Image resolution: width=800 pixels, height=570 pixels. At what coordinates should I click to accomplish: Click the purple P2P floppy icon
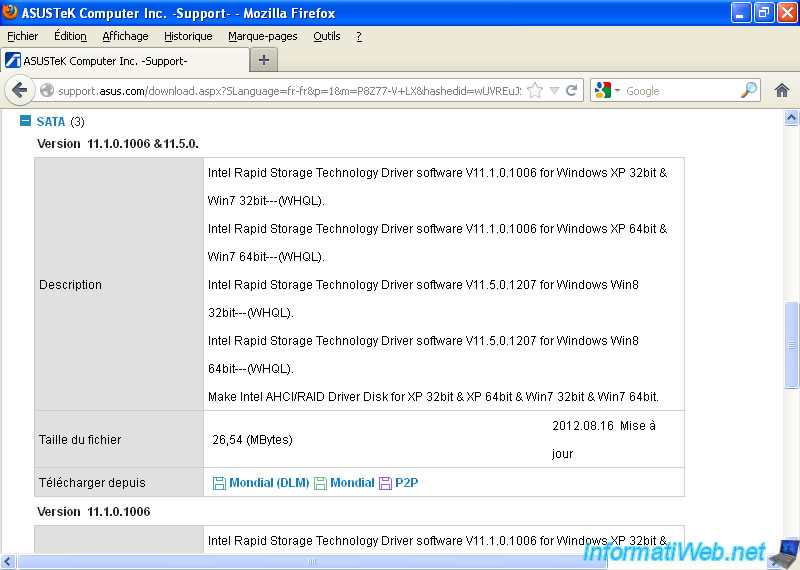(x=385, y=483)
